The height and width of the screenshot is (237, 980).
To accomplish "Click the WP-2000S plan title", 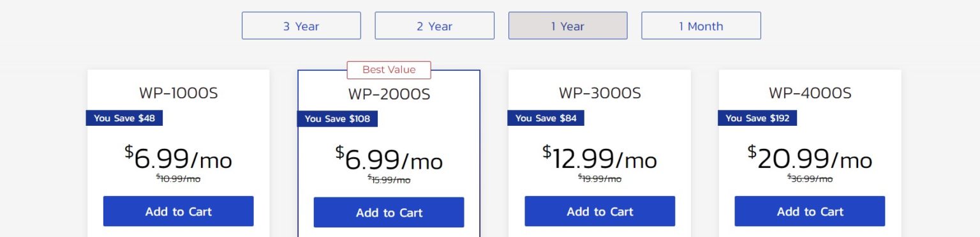I will (x=389, y=95).
